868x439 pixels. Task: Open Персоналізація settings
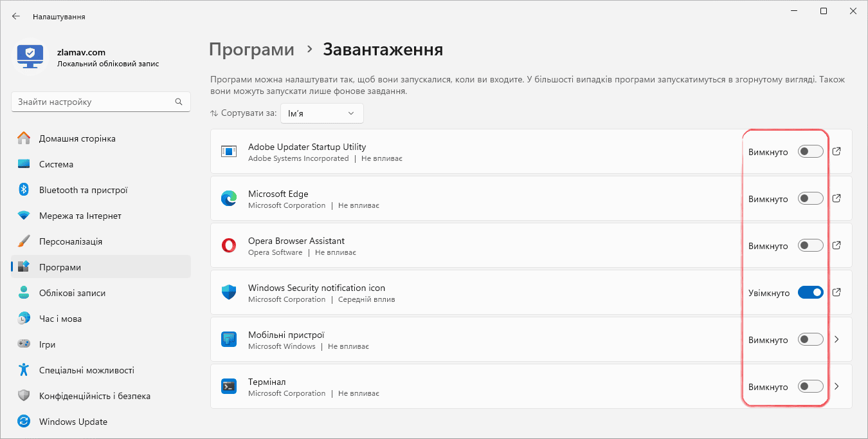[x=101, y=241]
